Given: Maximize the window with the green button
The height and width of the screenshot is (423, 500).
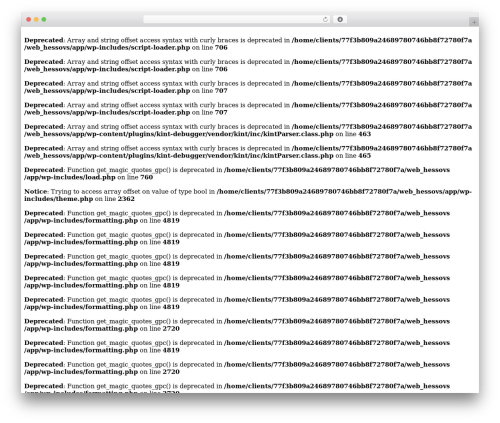Looking at the screenshot, I should click(44, 20).
